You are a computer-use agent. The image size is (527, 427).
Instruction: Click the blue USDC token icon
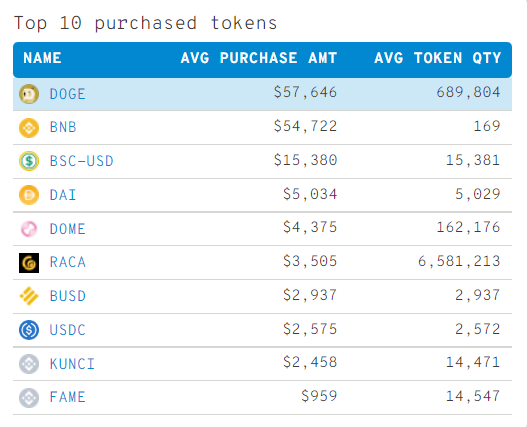[x=29, y=330]
